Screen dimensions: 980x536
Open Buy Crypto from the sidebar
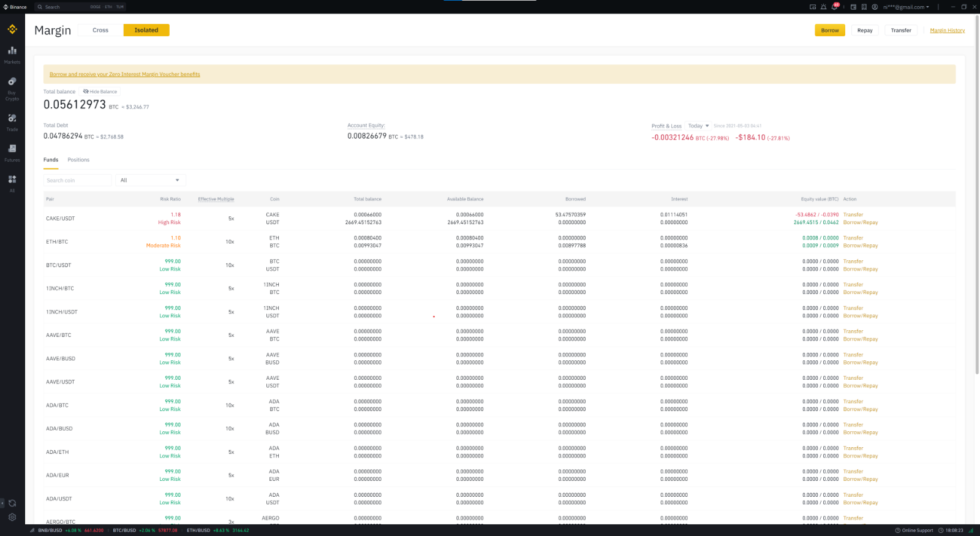[12, 89]
